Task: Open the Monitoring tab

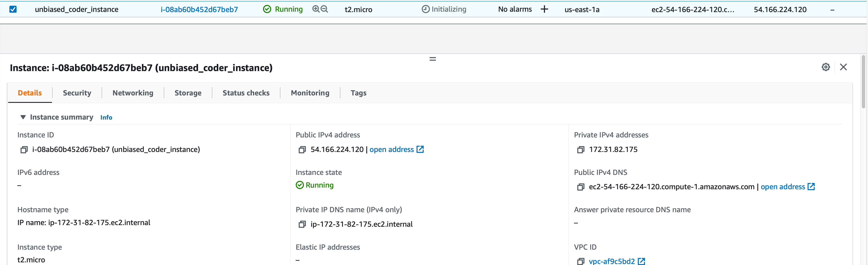Action: (310, 93)
